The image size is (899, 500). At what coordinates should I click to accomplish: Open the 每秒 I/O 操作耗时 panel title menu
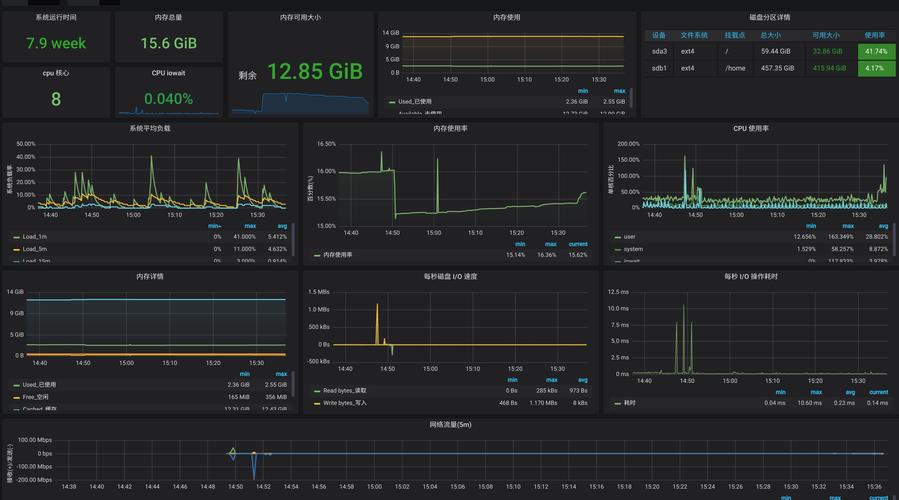[751, 276]
